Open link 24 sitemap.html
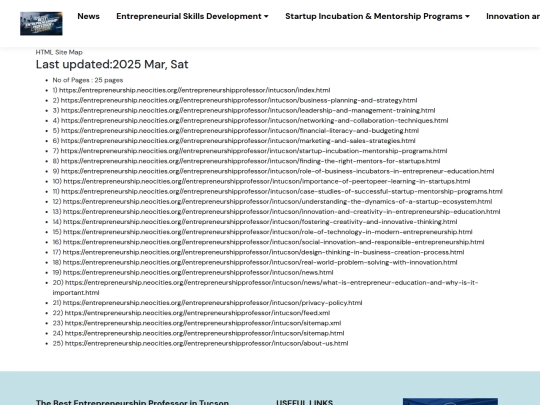This screenshot has width=540, height=405. (205, 333)
